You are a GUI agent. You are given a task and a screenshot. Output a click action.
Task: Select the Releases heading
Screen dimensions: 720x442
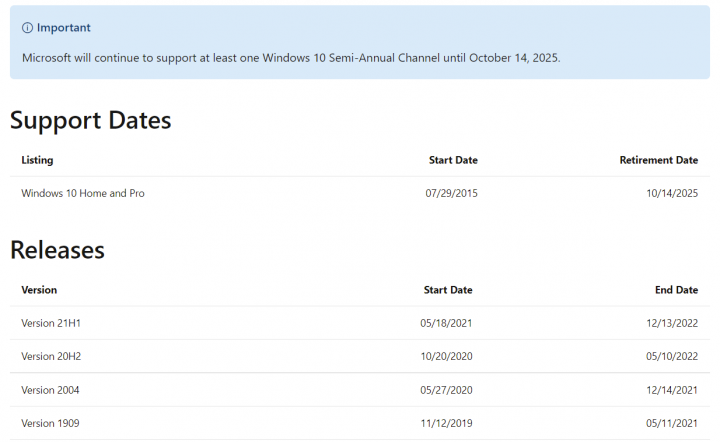(x=57, y=250)
